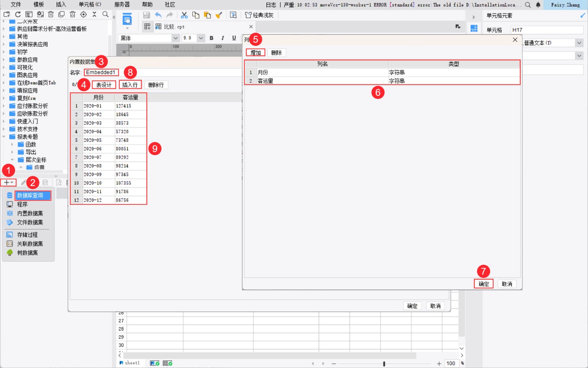Click the zoom-in plus icon at the bottom
Image resolution: width=588 pixels, height=368 pixels.
439,364
